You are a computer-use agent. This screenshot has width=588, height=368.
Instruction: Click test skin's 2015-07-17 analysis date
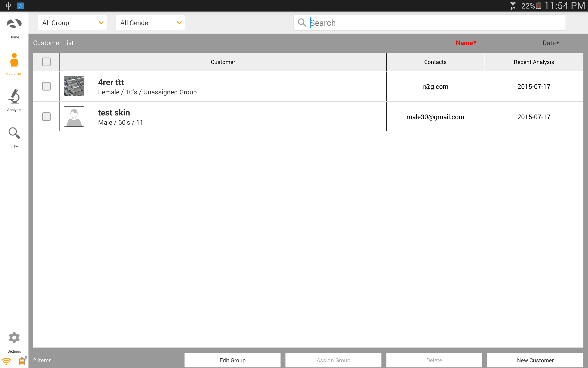click(534, 117)
